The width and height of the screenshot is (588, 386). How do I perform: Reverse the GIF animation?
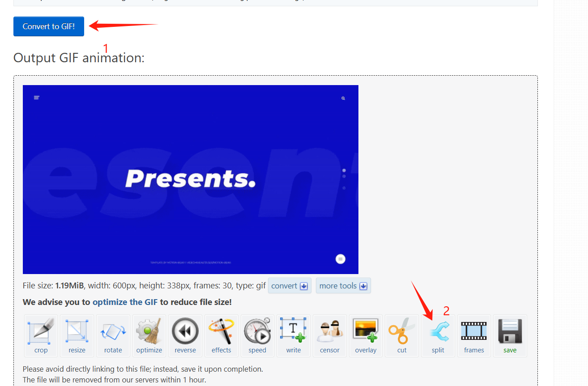point(185,335)
